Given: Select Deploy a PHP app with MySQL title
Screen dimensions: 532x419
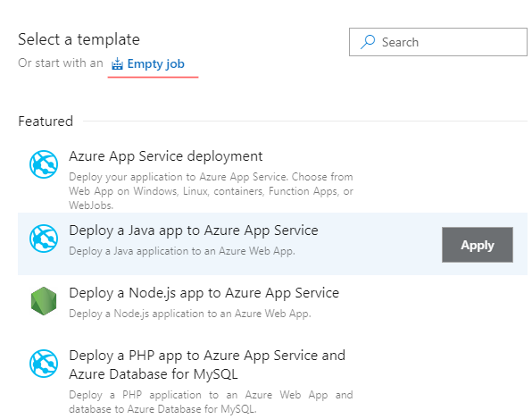Looking at the screenshot, I should coord(207,365).
